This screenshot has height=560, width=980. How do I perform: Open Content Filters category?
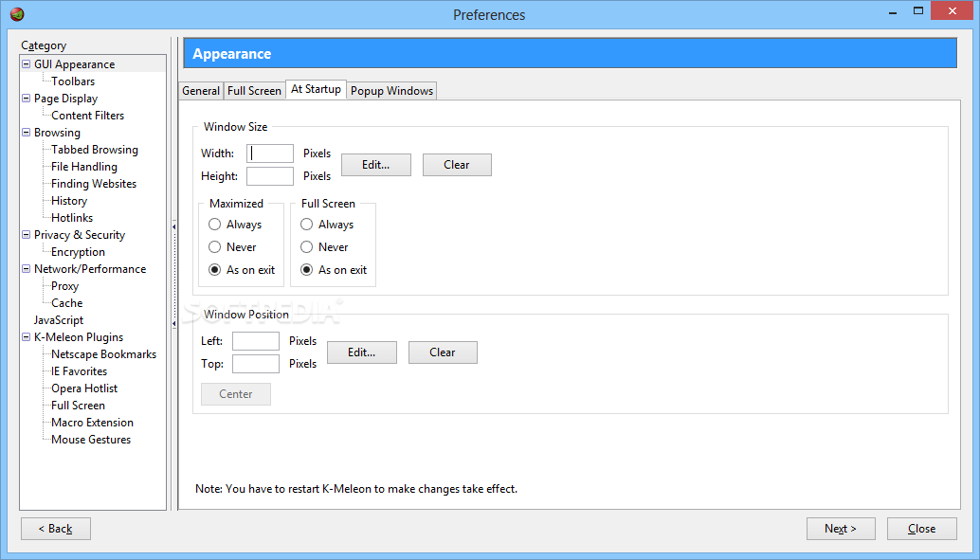tap(87, 116)
